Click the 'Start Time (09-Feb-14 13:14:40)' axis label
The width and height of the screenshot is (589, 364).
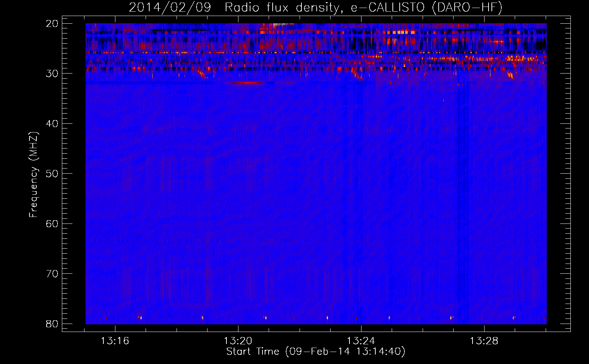316,352
